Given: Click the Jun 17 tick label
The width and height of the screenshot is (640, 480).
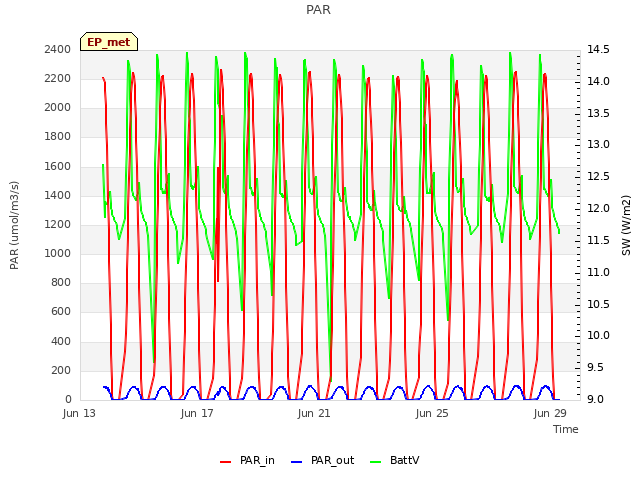Looking at the screenshot, I should pyautogui.click(x=197, y=413).
